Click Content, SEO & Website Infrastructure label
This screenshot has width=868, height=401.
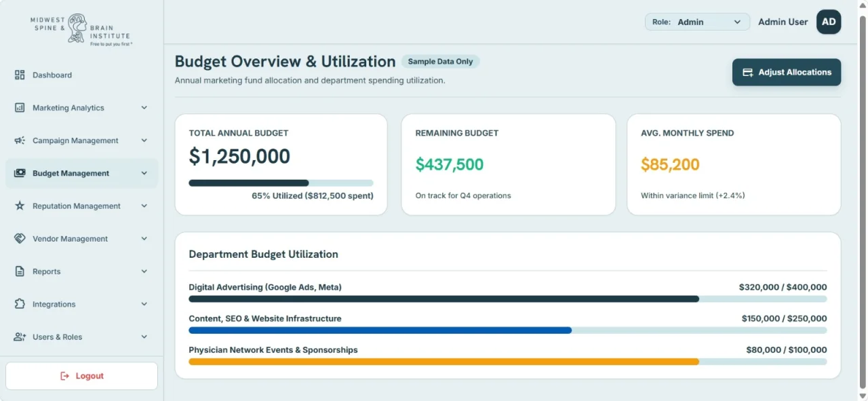pos(265,318)
